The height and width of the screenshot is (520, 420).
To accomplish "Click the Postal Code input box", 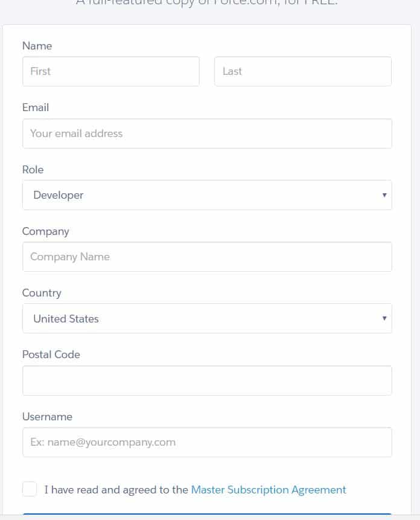I will coord(207,380).
